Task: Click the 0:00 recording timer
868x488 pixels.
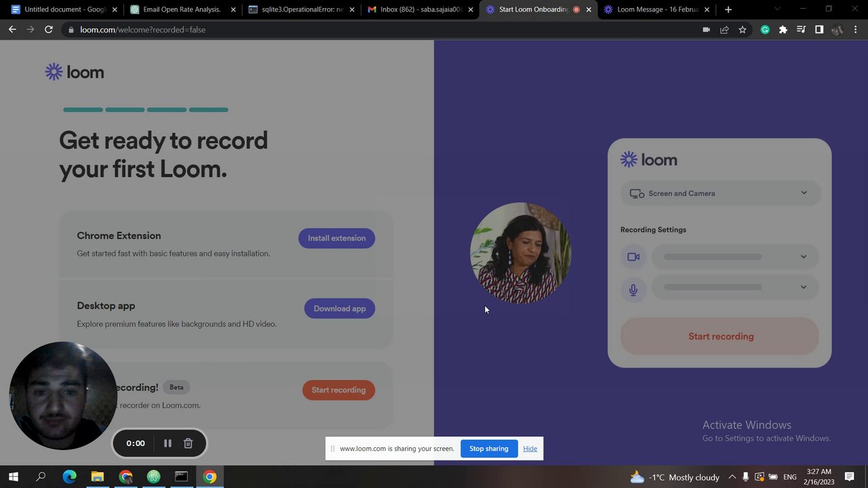Action: [136, 443]
